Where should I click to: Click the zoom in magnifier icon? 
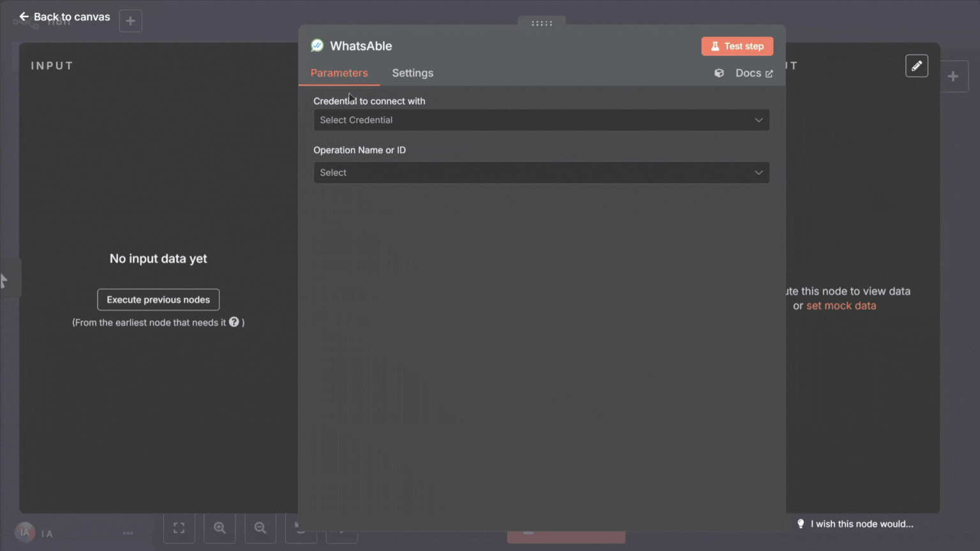coord(219,528)
